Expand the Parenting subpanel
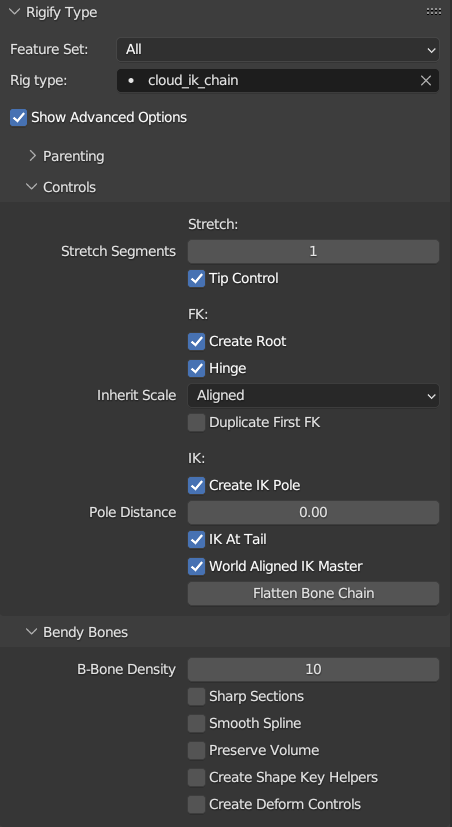The height and width of the screenshot is (827, 452). point(33,156)
